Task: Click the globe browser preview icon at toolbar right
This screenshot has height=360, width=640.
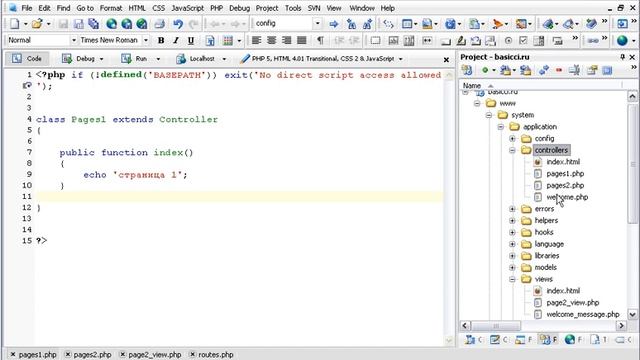Action: (x=622, y=40)
